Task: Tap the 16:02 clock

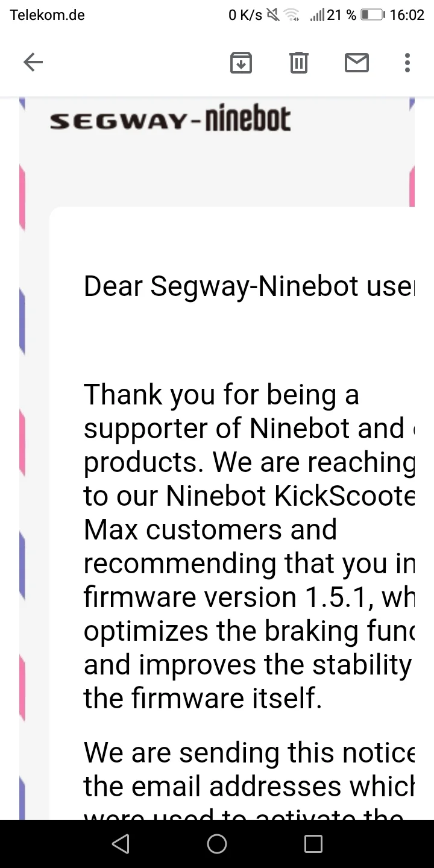Action: (407, 15)
